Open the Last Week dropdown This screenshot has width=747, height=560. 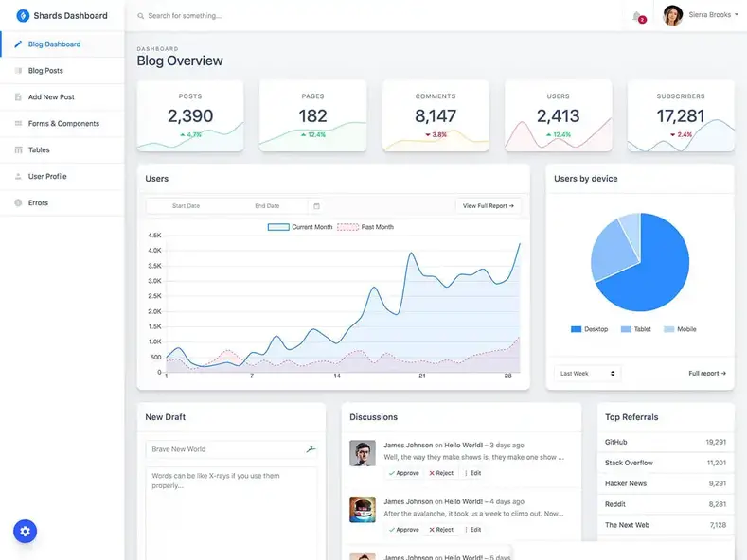click(587, 374)
